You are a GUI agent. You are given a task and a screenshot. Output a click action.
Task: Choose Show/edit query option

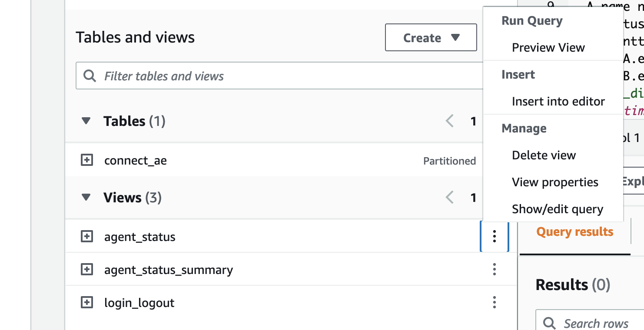pos(558,209)
